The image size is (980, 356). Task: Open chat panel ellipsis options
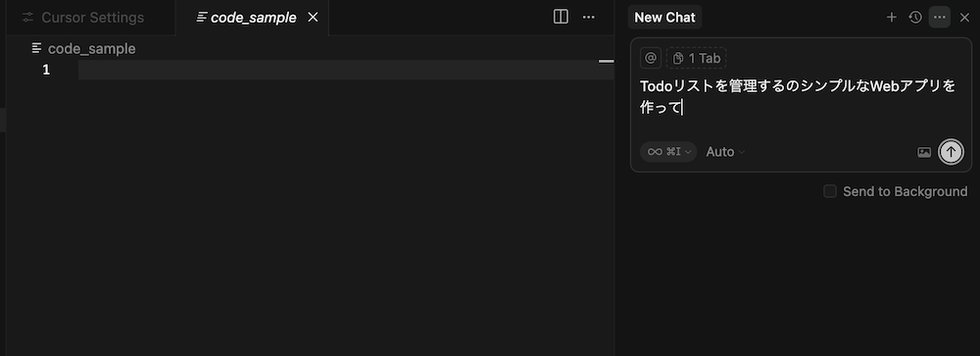[x=940, y=18]
